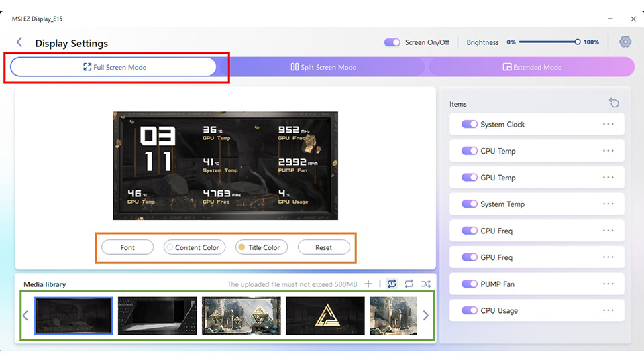Screen dimensions: 644x362
Task: Open the CPU Temp options ellipsis menu
Action: (x=608, y=151)
